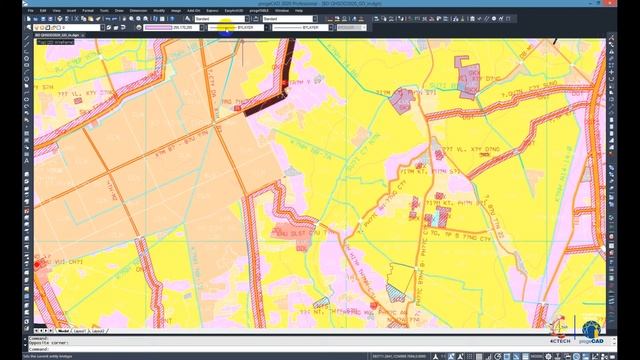
Task: Toggle layer freeze sun icon in layer box
Action: (42, 27)
